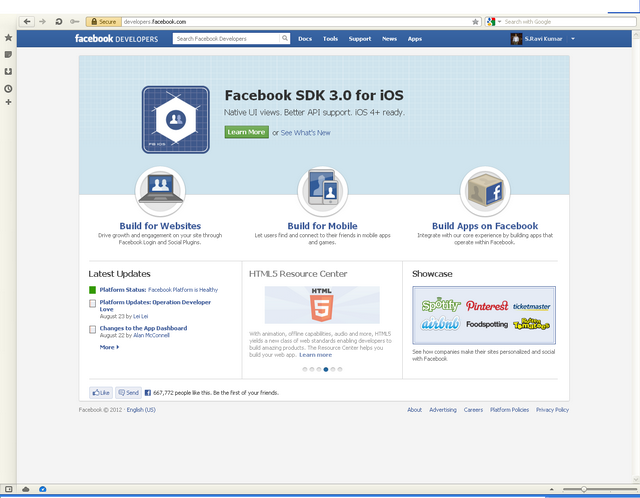The image size is (640, 498).
Task: Open the News menu
Action: 389,39
